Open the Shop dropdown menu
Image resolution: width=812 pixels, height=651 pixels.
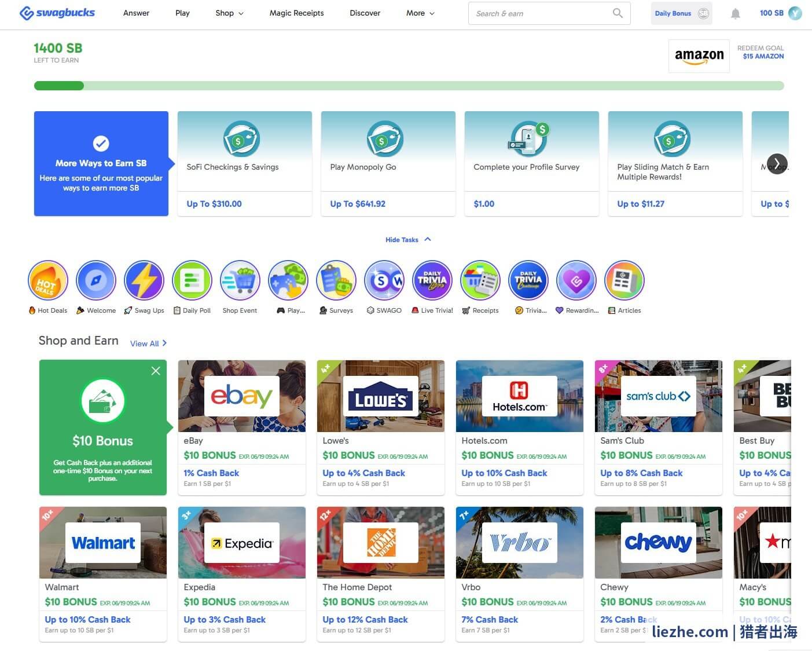click(x=229, y=13)
